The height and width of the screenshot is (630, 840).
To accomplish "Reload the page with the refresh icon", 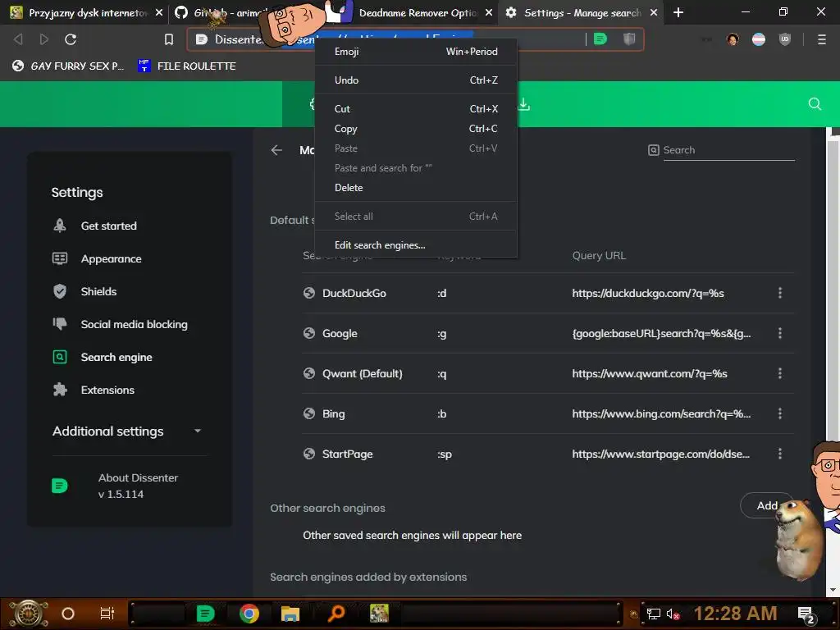I will coord(71,39).
